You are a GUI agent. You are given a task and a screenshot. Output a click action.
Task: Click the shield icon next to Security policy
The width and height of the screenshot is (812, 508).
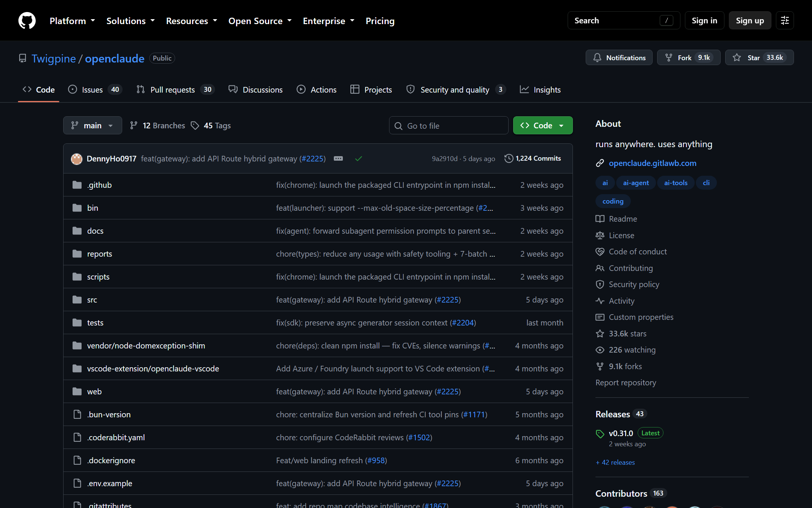(x=600, y=284)
